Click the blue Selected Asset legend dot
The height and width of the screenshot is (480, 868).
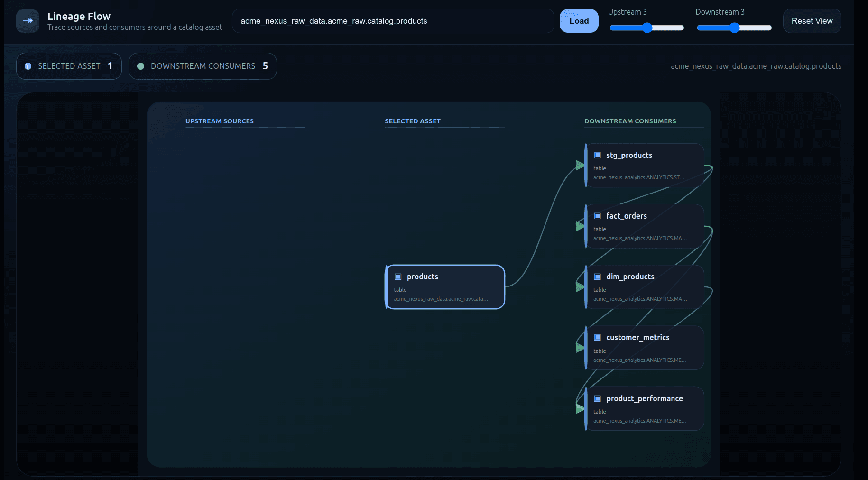[28, 66]
